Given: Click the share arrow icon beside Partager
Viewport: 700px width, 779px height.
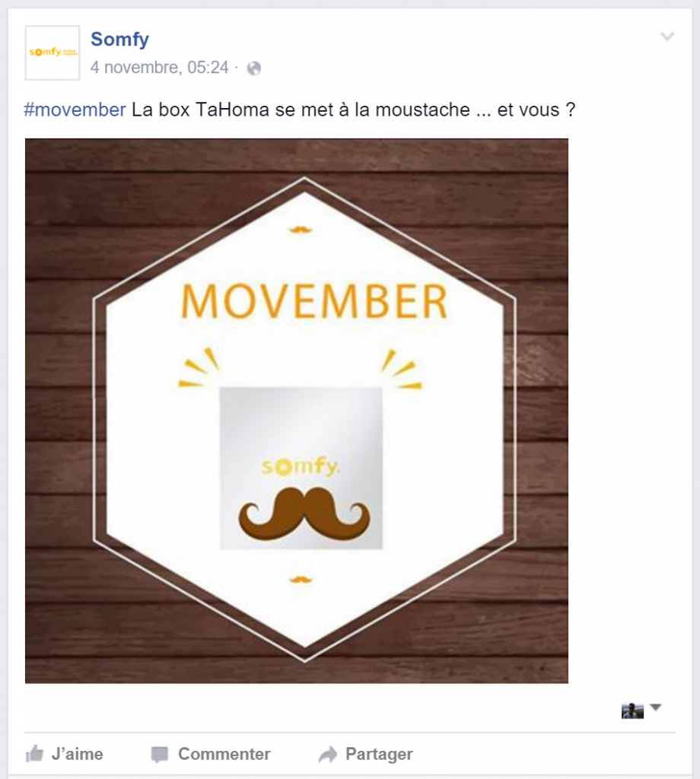Looking at the screenshot, I should (x=328, y=755).
